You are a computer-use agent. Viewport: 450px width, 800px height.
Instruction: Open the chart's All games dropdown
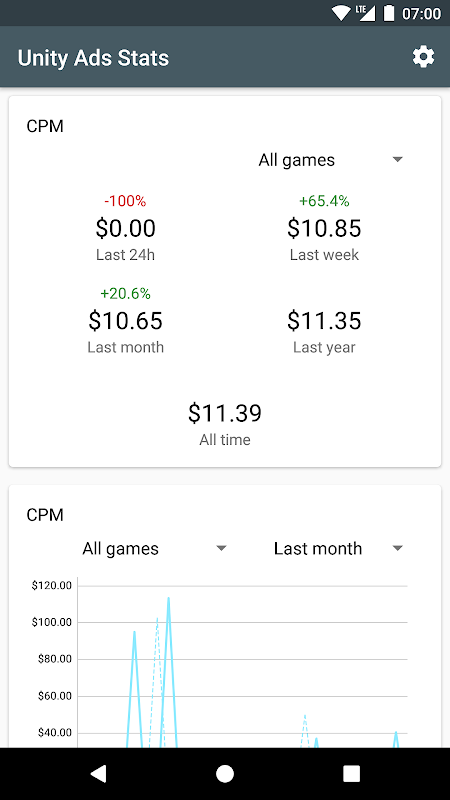point(154,548)
